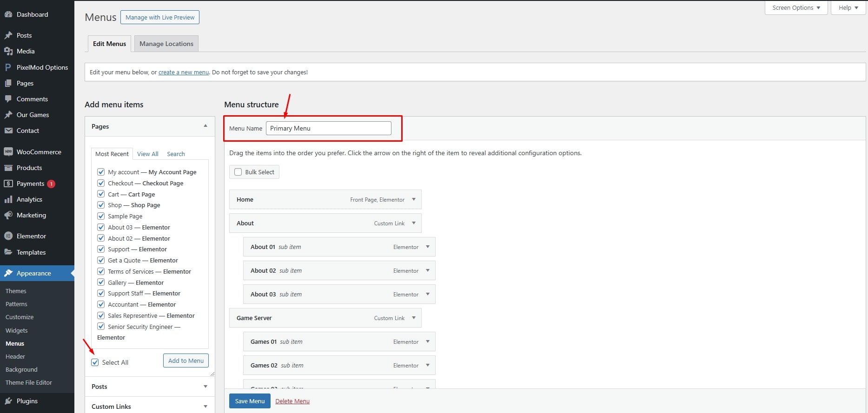Select the Search pages tab
Screen dimensions: 868x413
176,154
